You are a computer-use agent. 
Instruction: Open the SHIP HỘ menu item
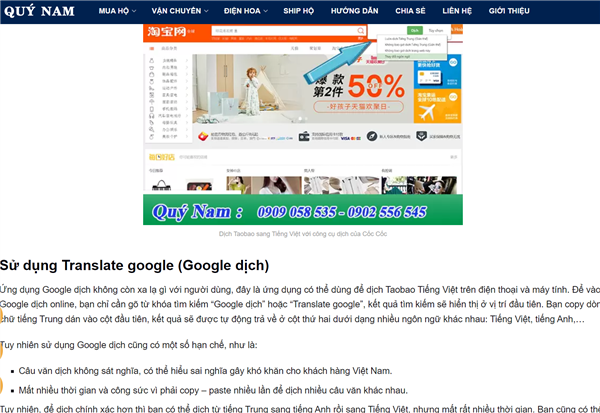pyautogui.click(x=298, y=11)
